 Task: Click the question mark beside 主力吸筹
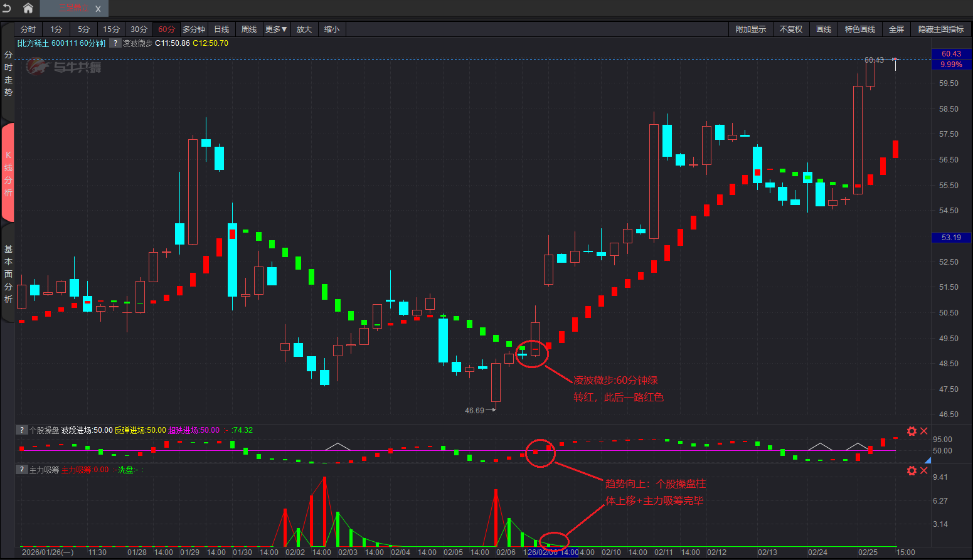(x=22, y=470)
